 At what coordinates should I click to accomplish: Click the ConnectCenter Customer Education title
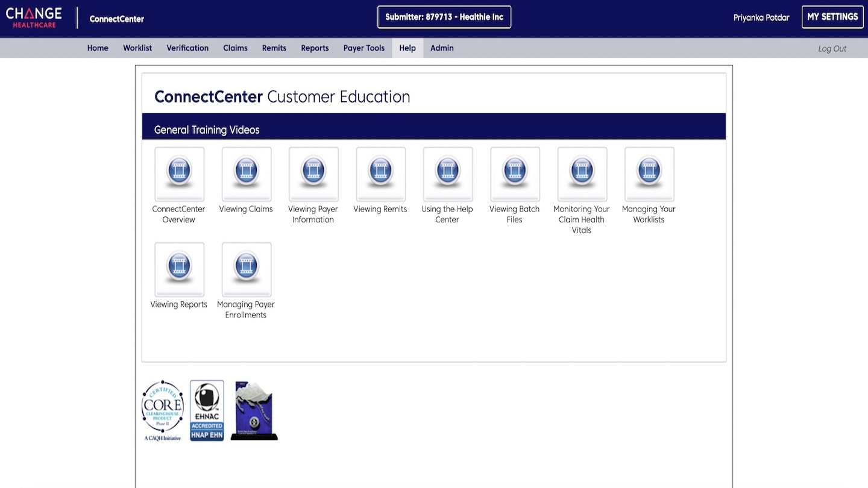[x=282, y=97]
